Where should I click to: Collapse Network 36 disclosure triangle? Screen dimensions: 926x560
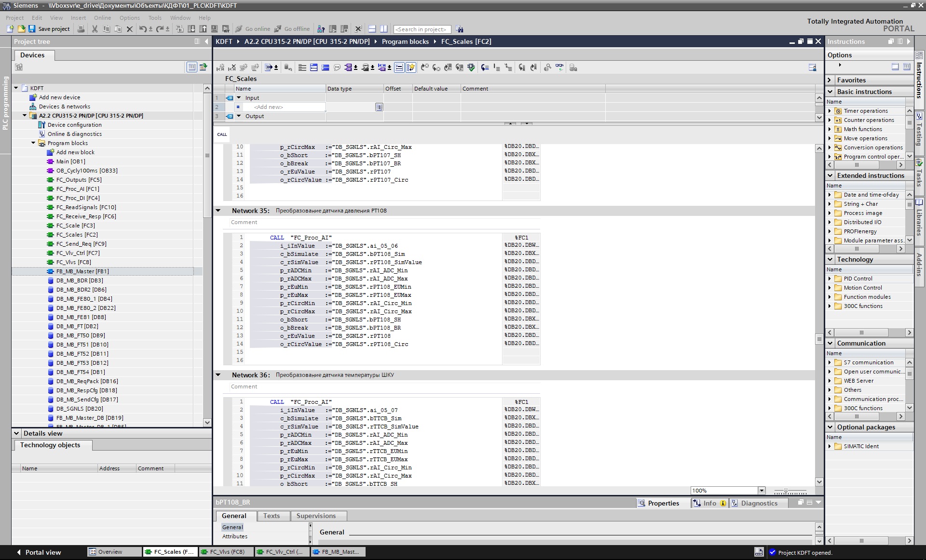pyautogui.click(x=218, y=375)
